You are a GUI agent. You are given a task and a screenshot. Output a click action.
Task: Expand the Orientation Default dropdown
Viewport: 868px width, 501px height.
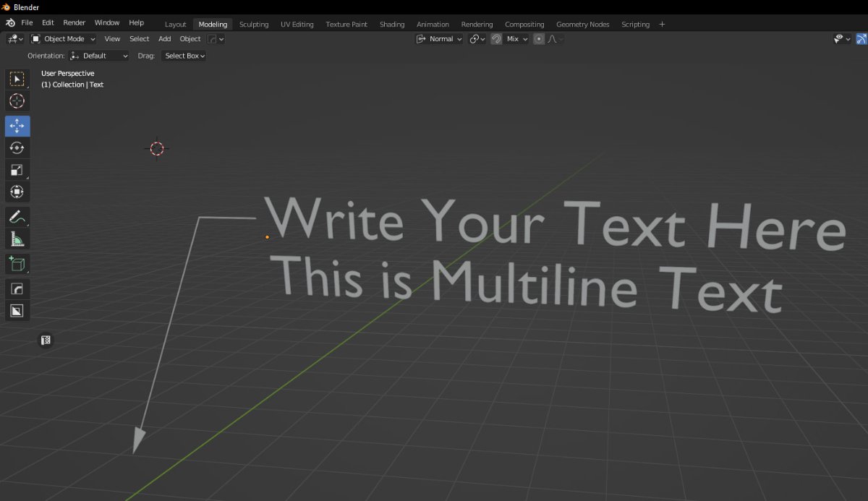(x=99, y=56)
